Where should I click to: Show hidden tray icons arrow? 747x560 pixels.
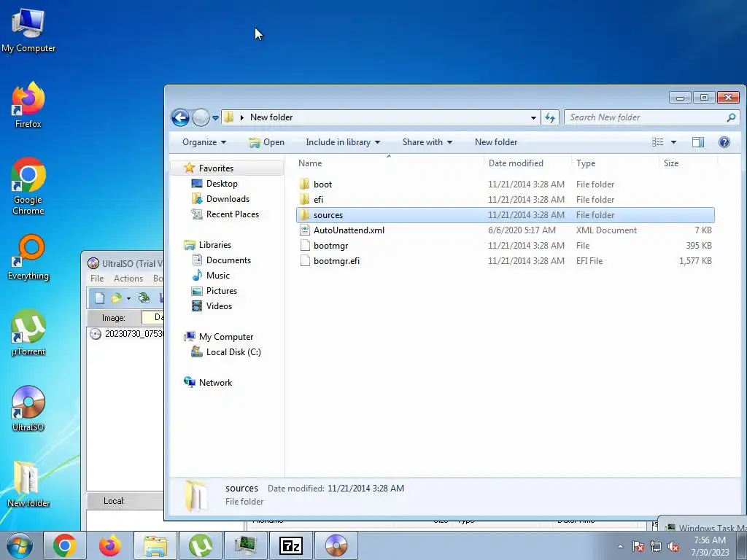click(620, 546)
